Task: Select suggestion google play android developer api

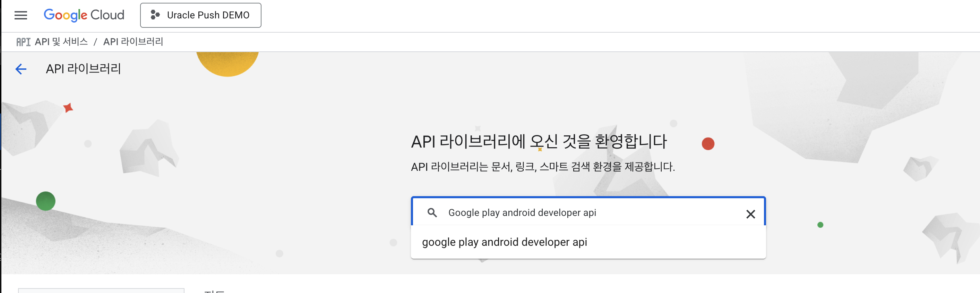Action: click(588, 242)
